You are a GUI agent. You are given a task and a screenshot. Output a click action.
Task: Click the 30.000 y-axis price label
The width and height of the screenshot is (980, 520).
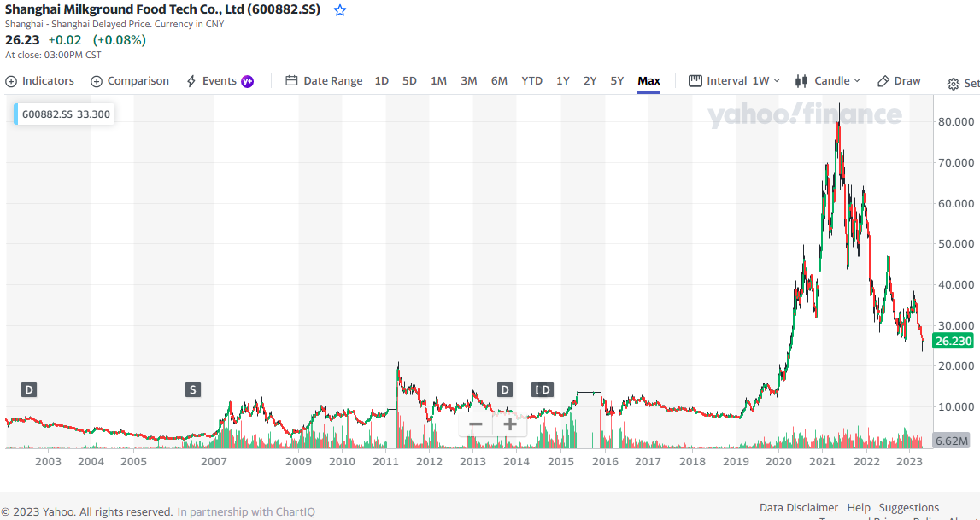[x=955, y=325]
